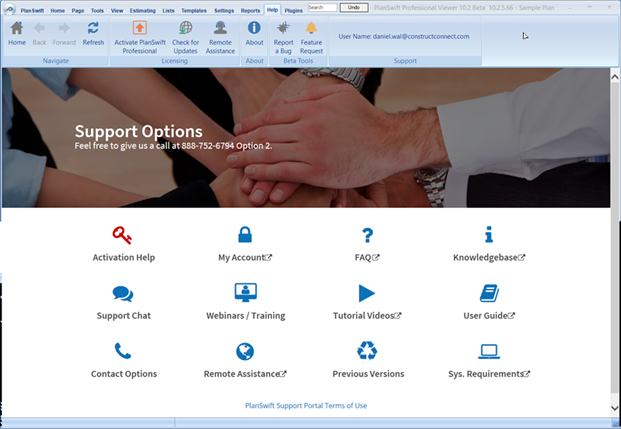Click the PlanSwift application logo button
Screen dimensions: 621x429
[x=9, y=9]
